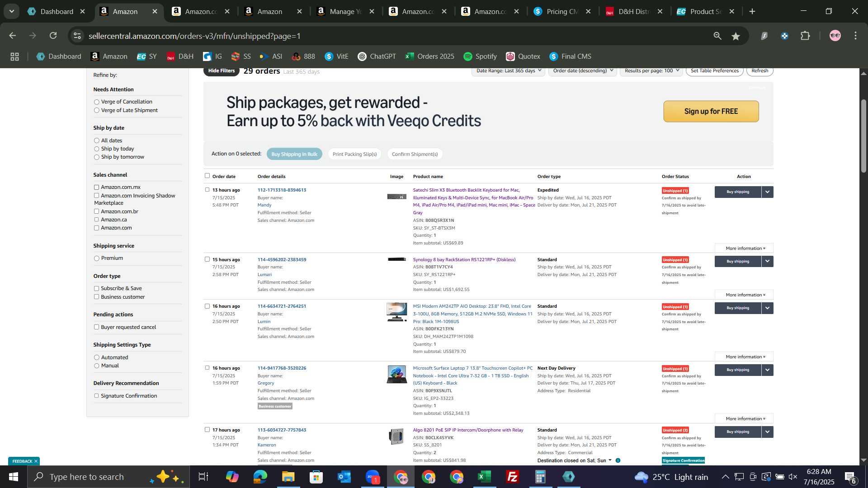868x488 pixels.
Task: Open the Date Range dropdown
Action: [x=509, y=71]
